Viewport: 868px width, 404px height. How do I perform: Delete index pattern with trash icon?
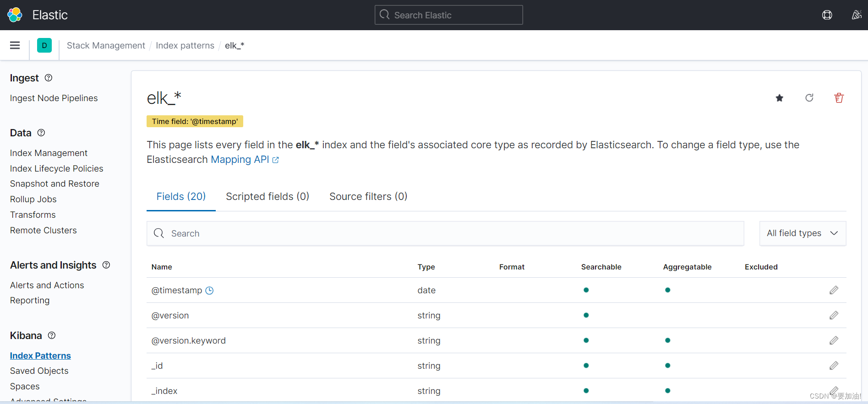click(x=839, y=98)
